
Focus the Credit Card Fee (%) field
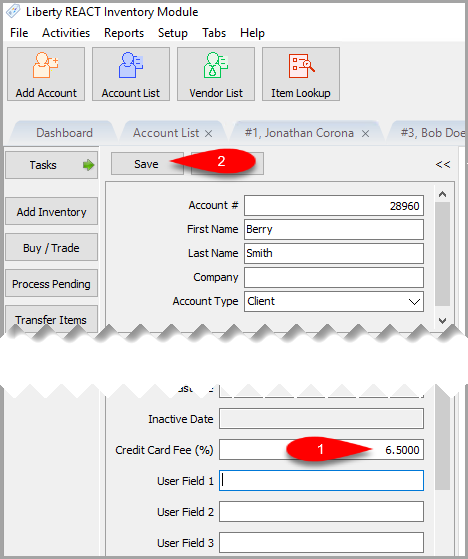pyautogui.click(x=321, y=450)
